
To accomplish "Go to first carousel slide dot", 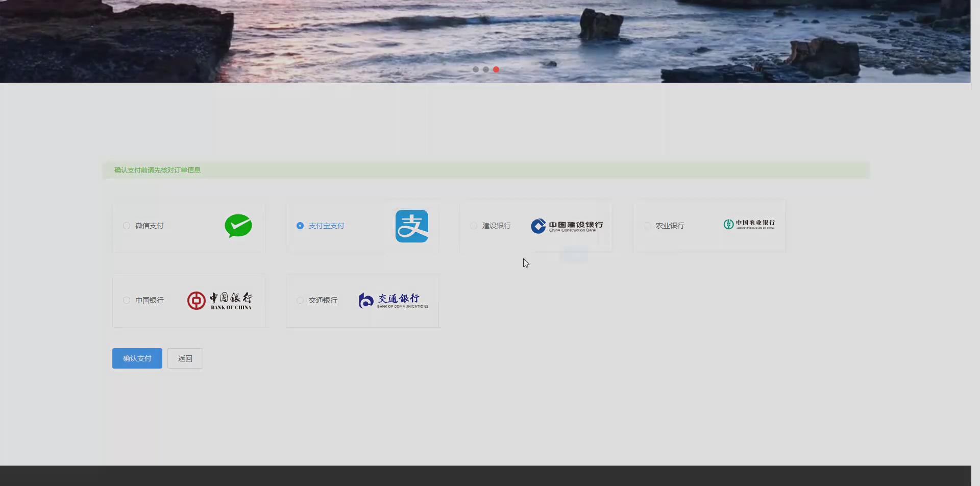I will click(x=476, y=69).
